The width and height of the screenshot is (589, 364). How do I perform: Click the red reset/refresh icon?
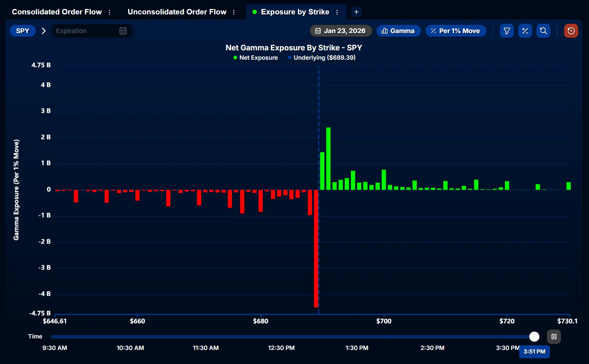coord(571,31)
